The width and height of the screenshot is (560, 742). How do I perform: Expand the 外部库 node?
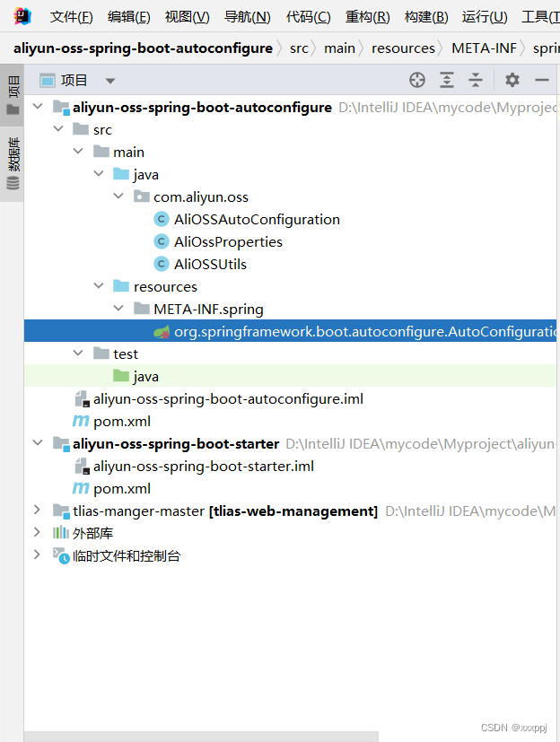37,532
